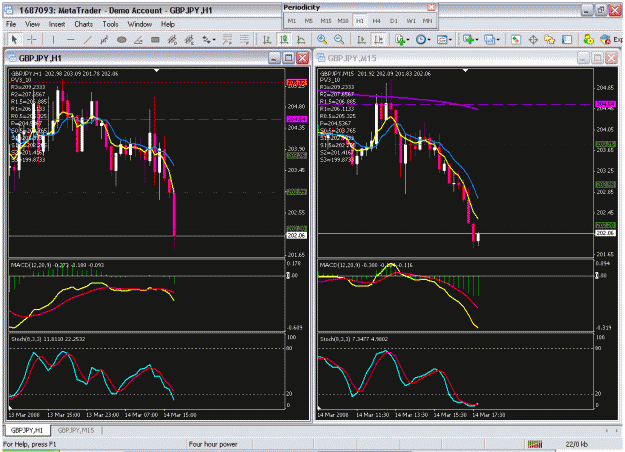Click the first Fibonacci-style tool with D
Image resolution: width=625 pixels, height=452 pixels.
172,39
